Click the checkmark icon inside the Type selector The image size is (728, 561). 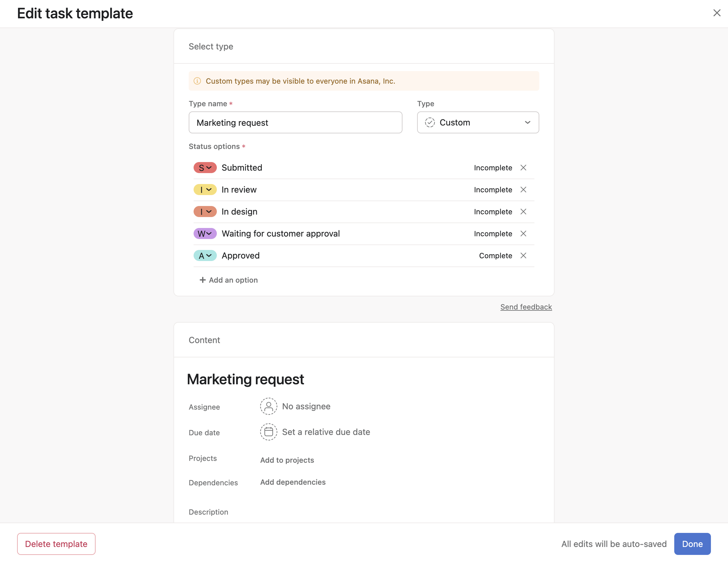[430, 122]
